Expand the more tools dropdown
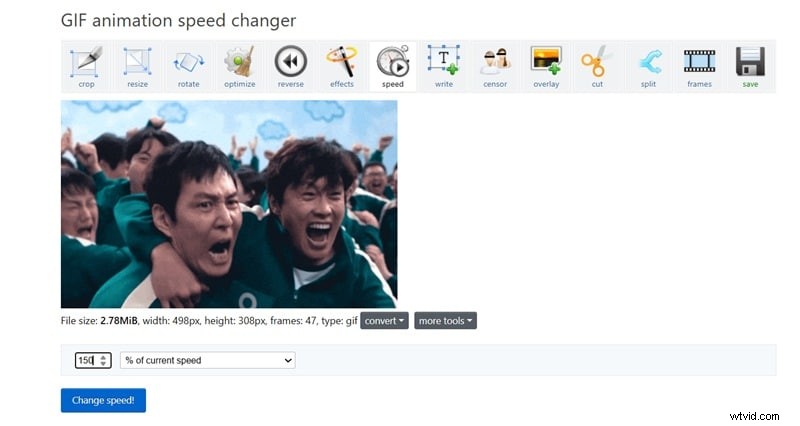The image size is (800, 426). coord(445,321)
